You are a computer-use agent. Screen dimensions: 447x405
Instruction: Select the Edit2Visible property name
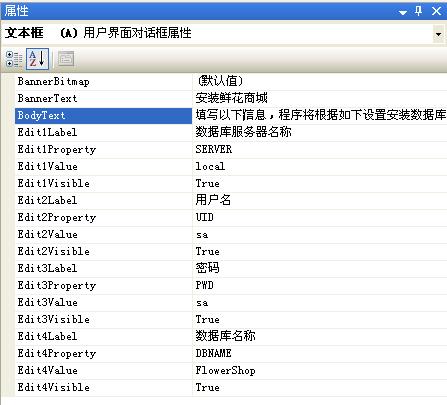click(103, 251)
